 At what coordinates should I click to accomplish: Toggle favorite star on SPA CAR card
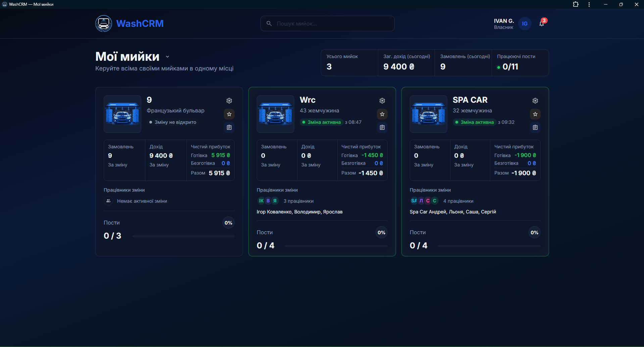tap(535, 114)
